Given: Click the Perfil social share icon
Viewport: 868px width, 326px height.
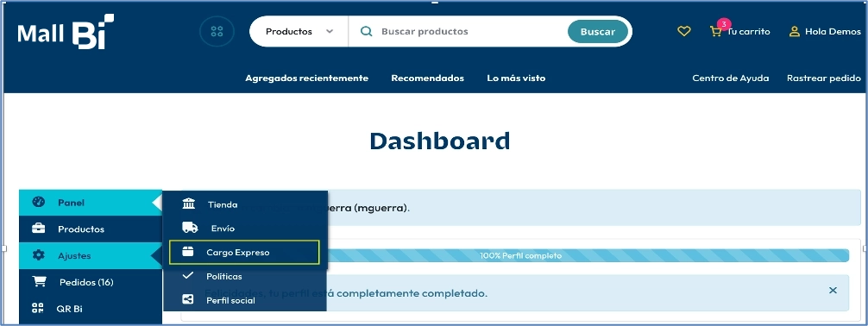Looking at the screenshot, I should pyautogui.click(x=188, y=299).
